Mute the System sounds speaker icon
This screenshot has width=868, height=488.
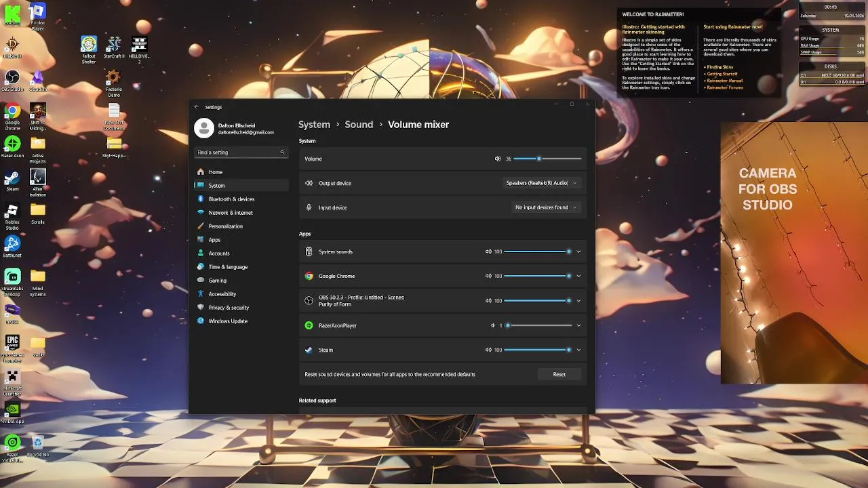(488, 251)
